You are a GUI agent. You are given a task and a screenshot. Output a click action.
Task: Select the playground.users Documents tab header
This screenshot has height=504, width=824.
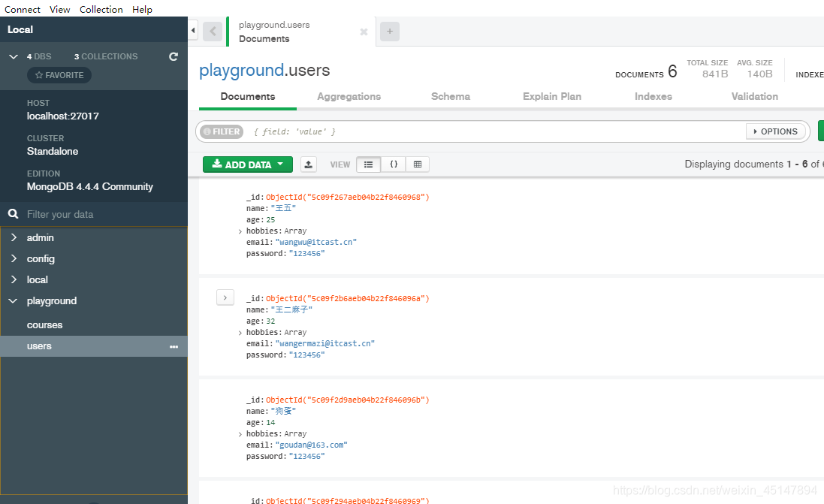(x=302, y=32)
